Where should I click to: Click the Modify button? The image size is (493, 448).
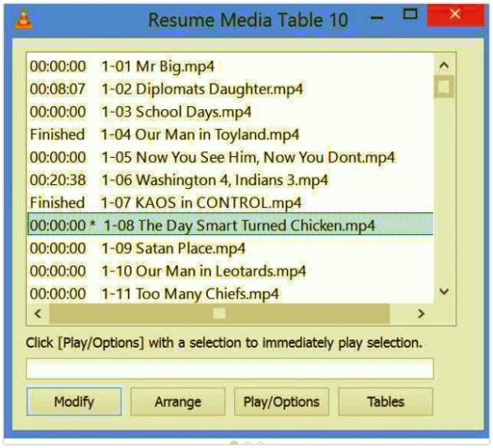pyautogui.click(x=74, y=402)
